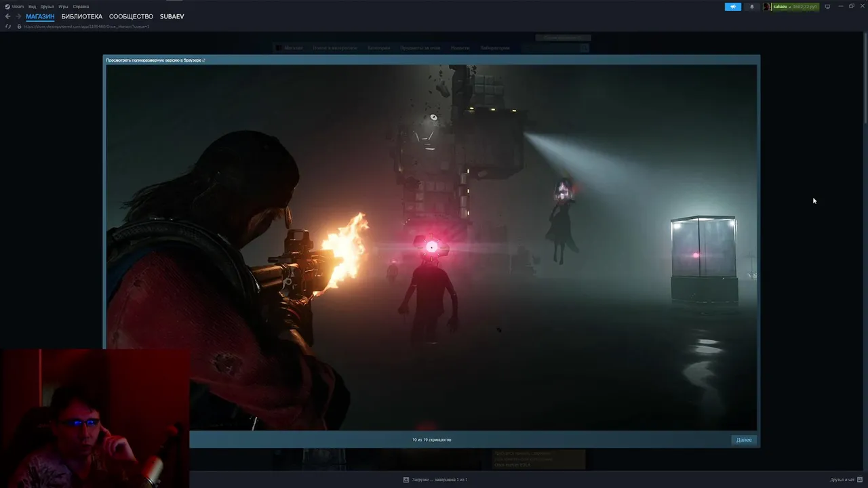Open the Справка menu

pyautogui.click(x=81, y=7)
